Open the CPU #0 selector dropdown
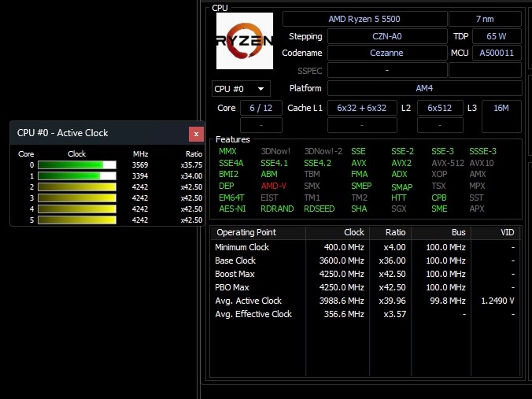The width and height of the screenshot is (532, 399). pos(241,89)
